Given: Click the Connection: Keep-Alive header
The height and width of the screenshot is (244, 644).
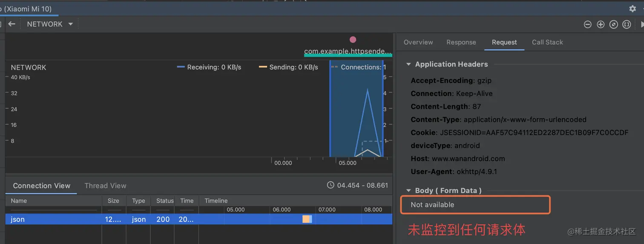Looking at the screenshot, I should [451, 93].
